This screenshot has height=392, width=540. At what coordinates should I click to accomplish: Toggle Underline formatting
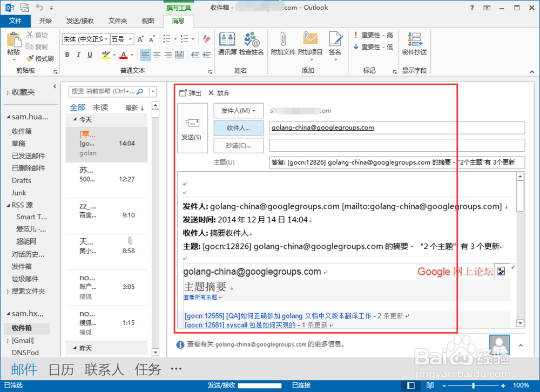tap(90, 55)
